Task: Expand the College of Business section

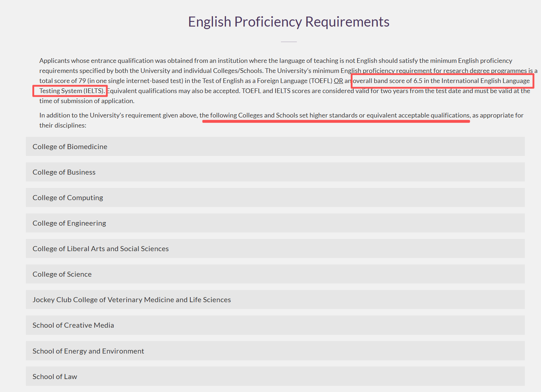Action: point(275,172)
